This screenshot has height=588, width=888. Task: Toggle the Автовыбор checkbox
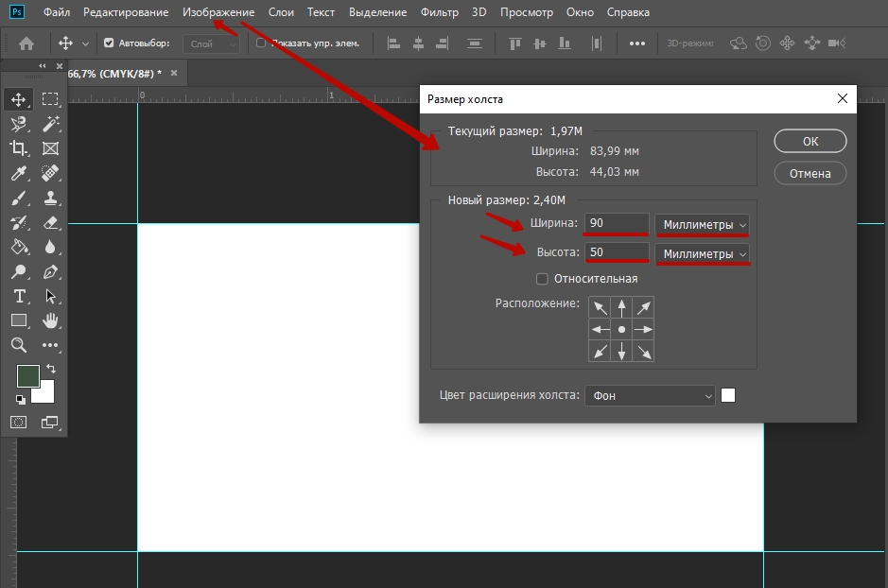point(109,43)
